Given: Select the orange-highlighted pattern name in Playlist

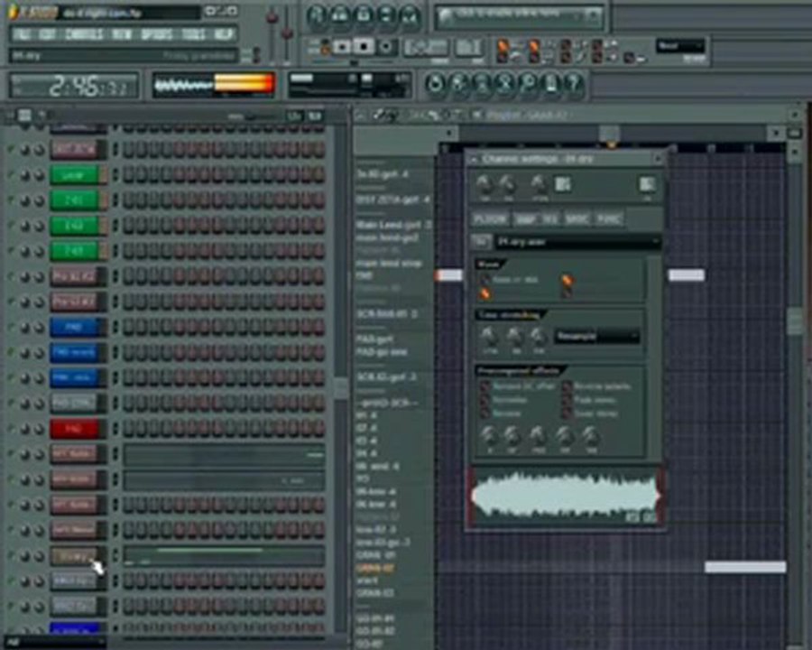Looking at the screenshot, I should point(375,568).
